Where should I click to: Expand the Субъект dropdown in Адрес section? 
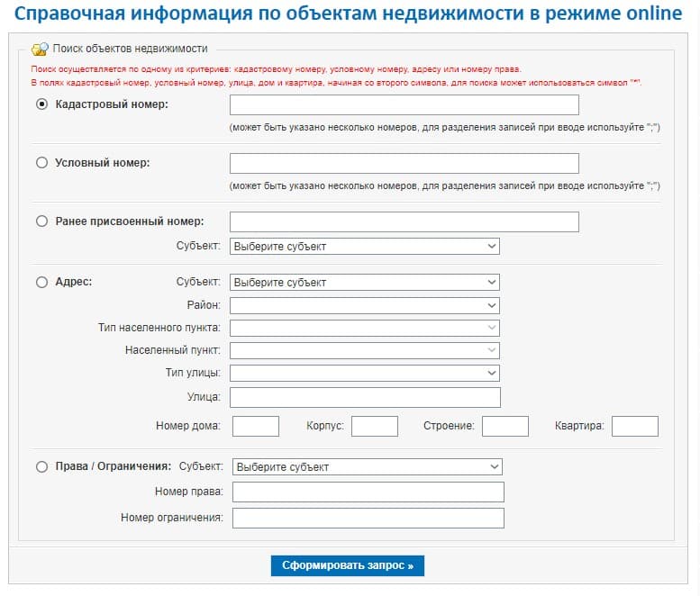point(364,282)
